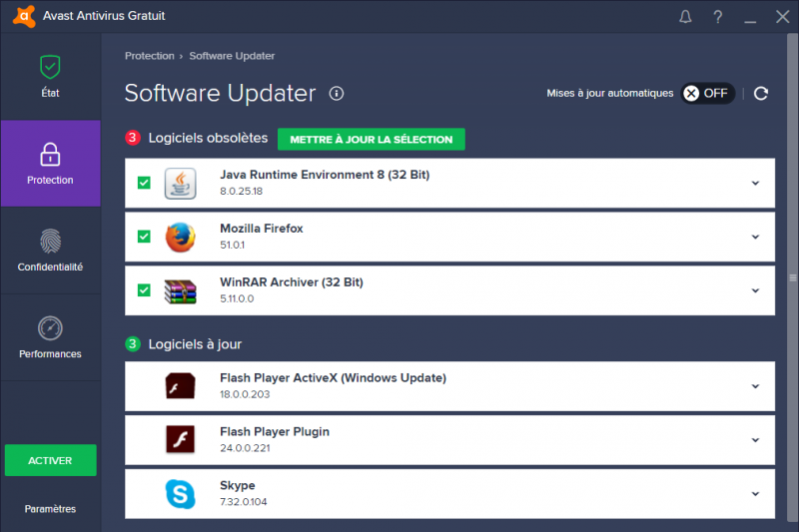Uncheck the Mozilla Firefox checkbox
This screenshot has width=799, height=532.
[144, 237]
